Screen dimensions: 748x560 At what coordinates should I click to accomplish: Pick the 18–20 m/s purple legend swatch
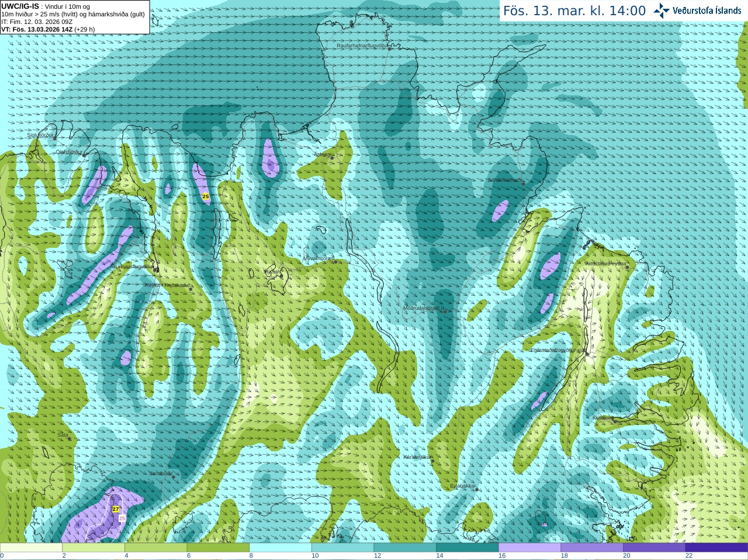click(x=592, y=548)
